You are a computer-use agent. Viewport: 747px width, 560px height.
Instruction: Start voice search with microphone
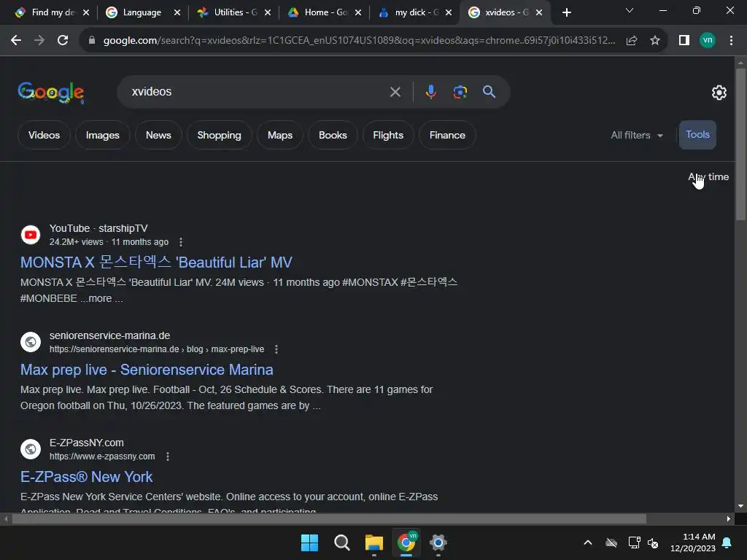coord(430,92)
